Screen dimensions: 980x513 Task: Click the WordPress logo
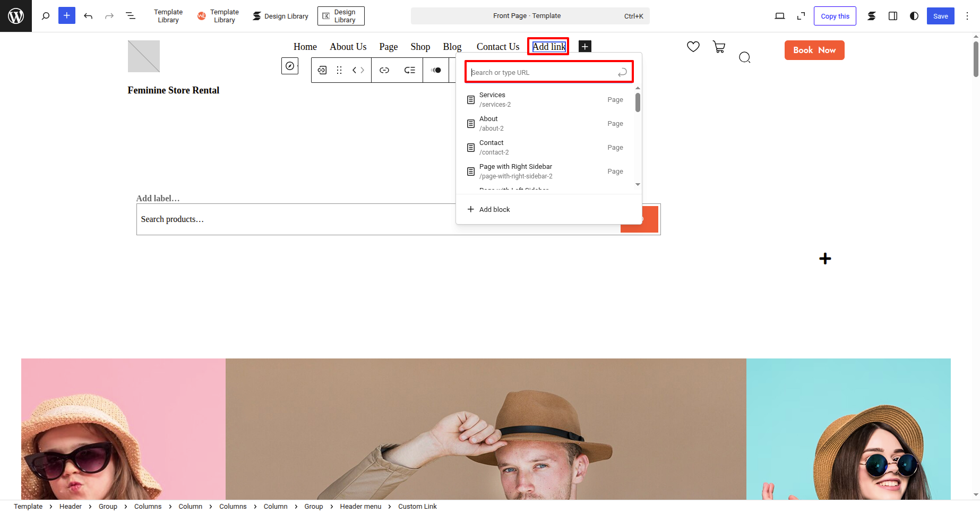click(x=16, y=16)
